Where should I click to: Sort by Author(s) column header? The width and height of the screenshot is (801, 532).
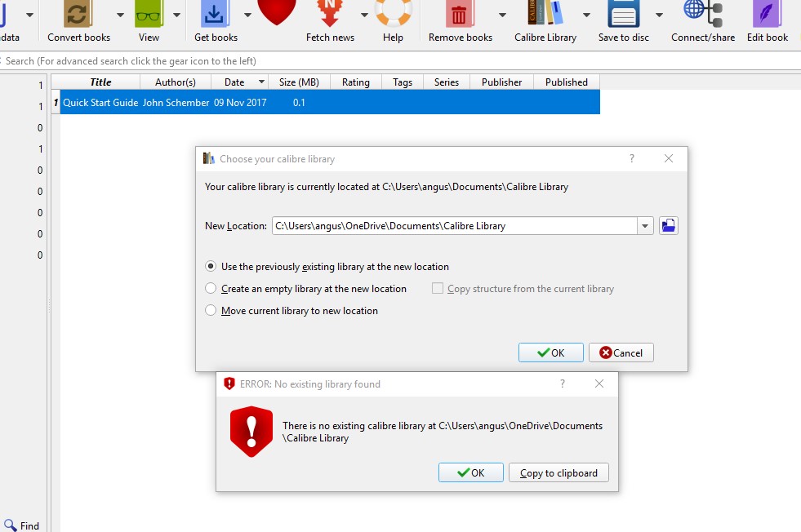pyautogui.click(x=176, y=82)
